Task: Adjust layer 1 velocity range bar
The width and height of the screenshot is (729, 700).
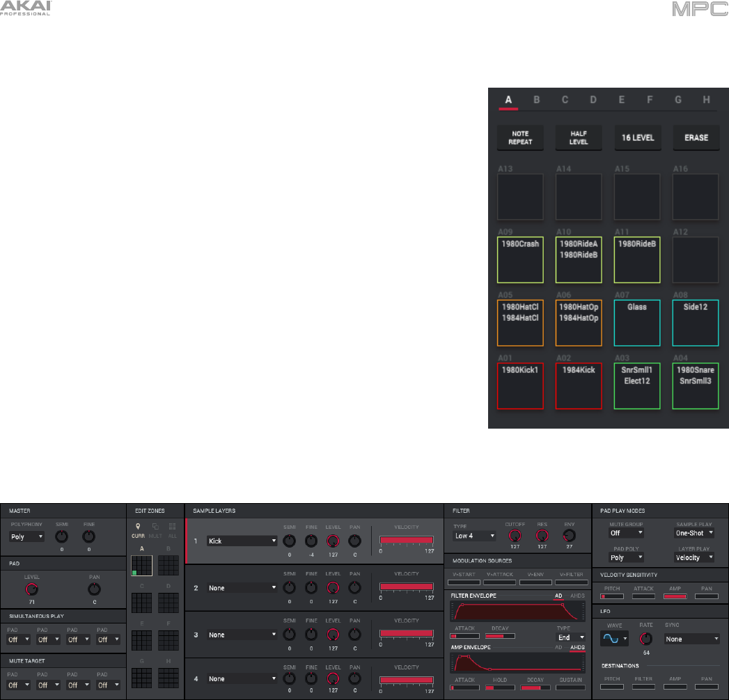Action: pyautogui.click(x=407, y=540)
